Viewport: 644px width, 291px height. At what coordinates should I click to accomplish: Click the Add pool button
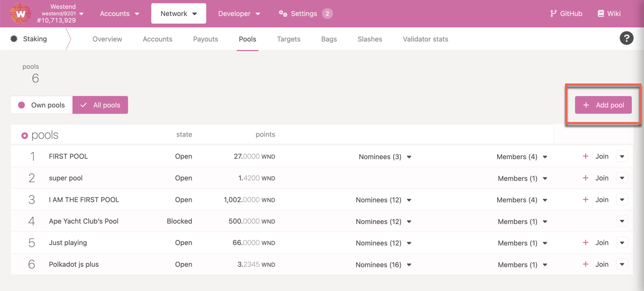pyautogui.click(x=603, y=105)
